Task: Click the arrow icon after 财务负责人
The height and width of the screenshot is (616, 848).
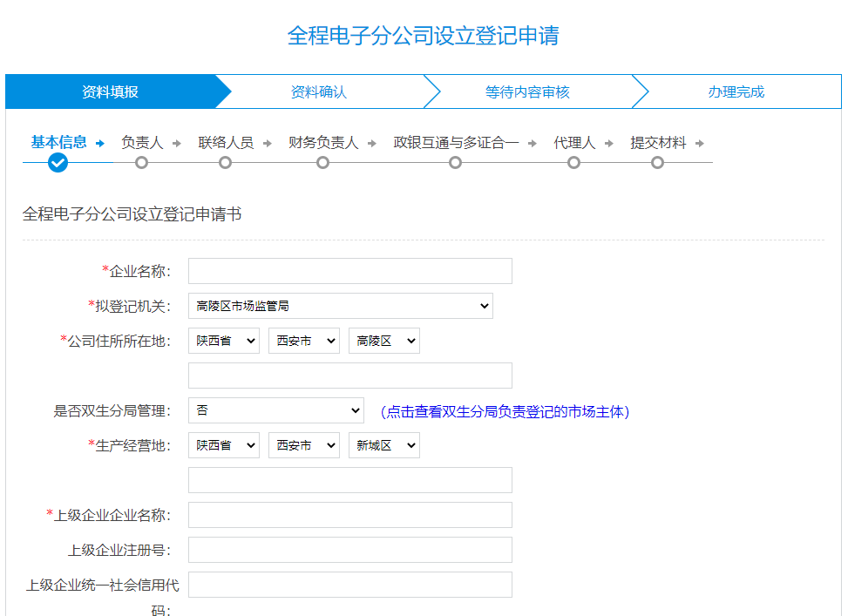Action: 371,143
